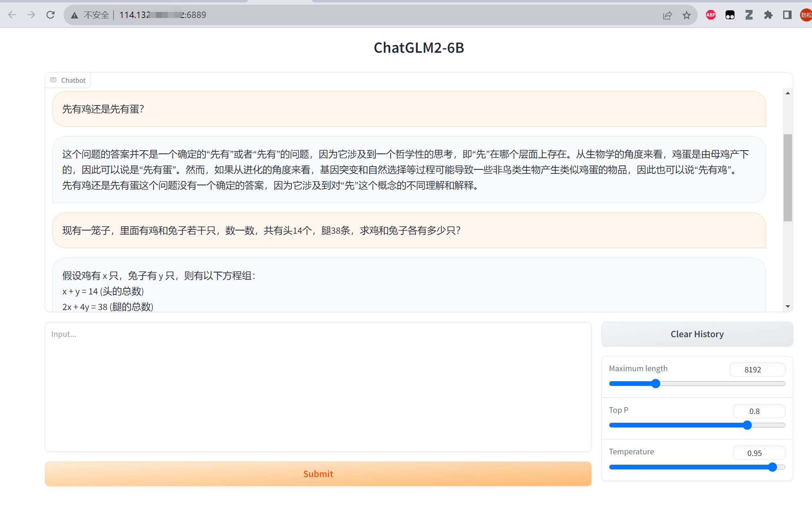This screenshot has width=812, height=531.
Task: Edit the Top P value field
Action: pyautogui.click(x=758, y=411)
